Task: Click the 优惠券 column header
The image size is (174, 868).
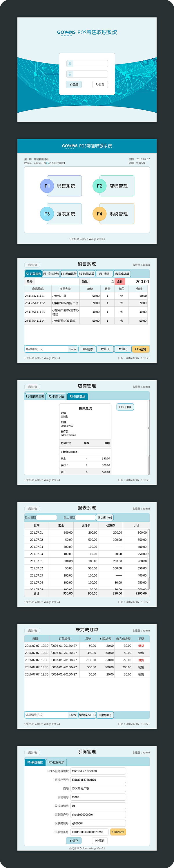Action: pyautogui.click(x=110, y=525)
